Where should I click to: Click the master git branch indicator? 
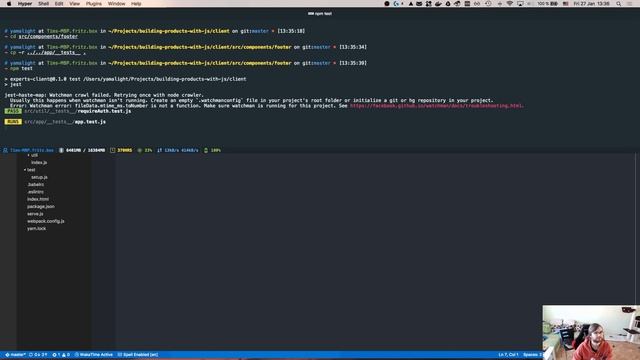16,355
